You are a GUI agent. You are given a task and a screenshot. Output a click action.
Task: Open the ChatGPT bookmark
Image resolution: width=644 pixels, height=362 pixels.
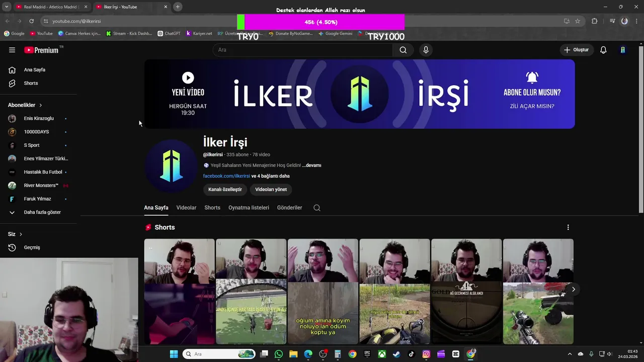coord(169,34)
